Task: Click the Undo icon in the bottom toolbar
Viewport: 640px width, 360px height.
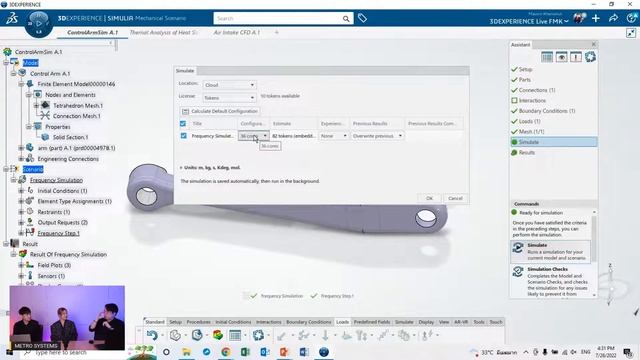Action: [152, 335]
